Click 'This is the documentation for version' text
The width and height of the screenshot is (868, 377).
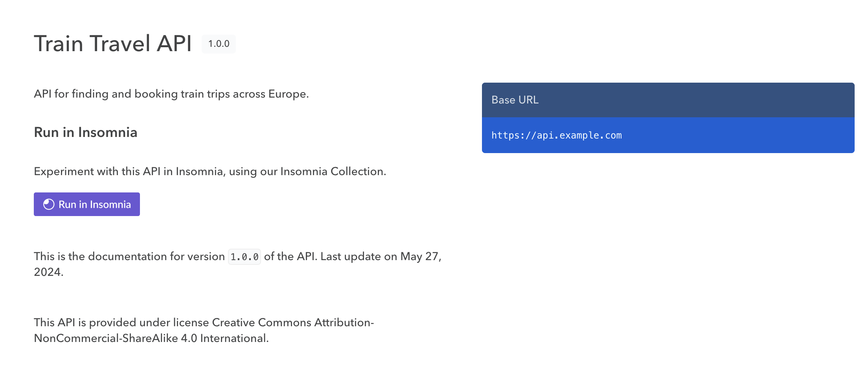click(129, 256)
